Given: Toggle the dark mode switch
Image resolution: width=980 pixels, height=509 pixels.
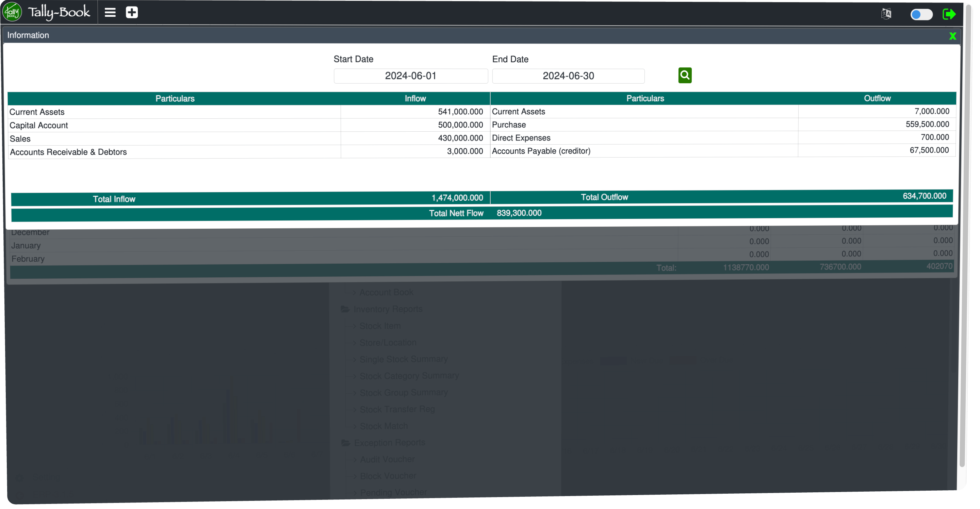Looking at the screenshot, I should 921,15.
